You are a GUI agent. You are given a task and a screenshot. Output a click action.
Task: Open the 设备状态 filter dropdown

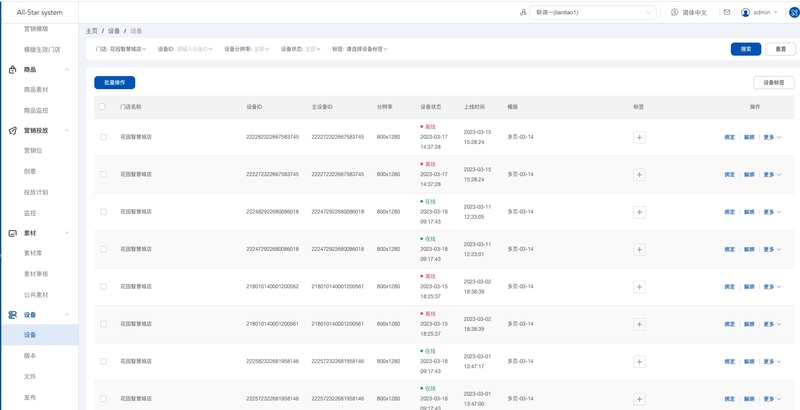click(301, 49)
